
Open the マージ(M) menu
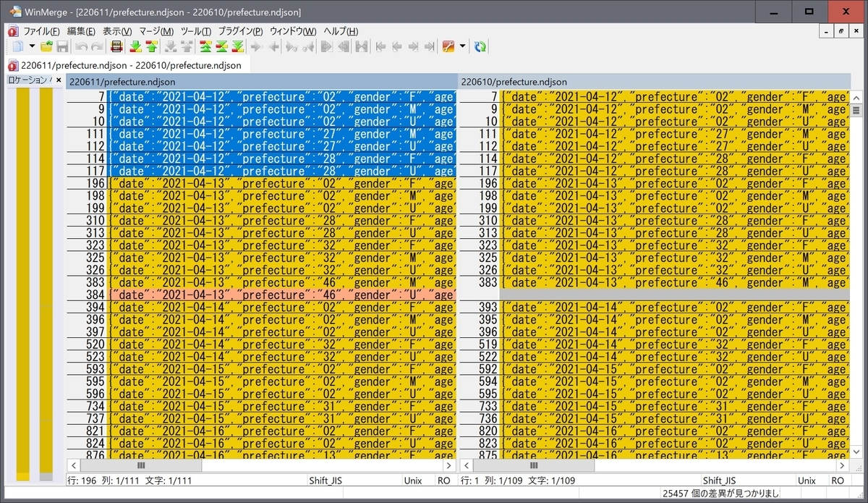(x=156, y=31)
